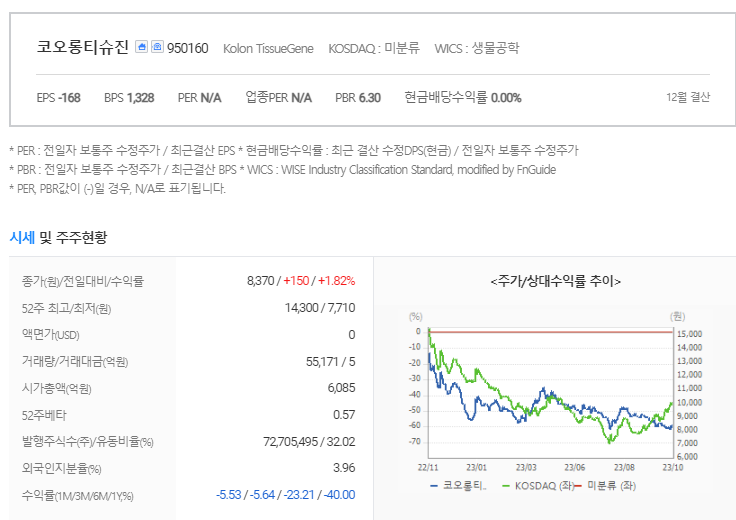Screen dimensions: 736x520
Task: Click the 15,000 price axis label
Action: point(689,334)
